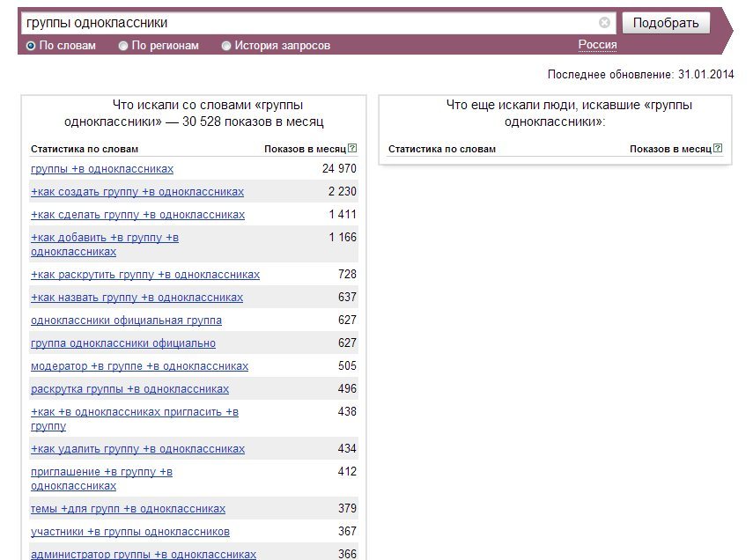Image resolution: width=753 pixels, height=560 pixels.
Task: Open the query "+как создать группу +в одноклассниках"
Action: pos(137,192)
